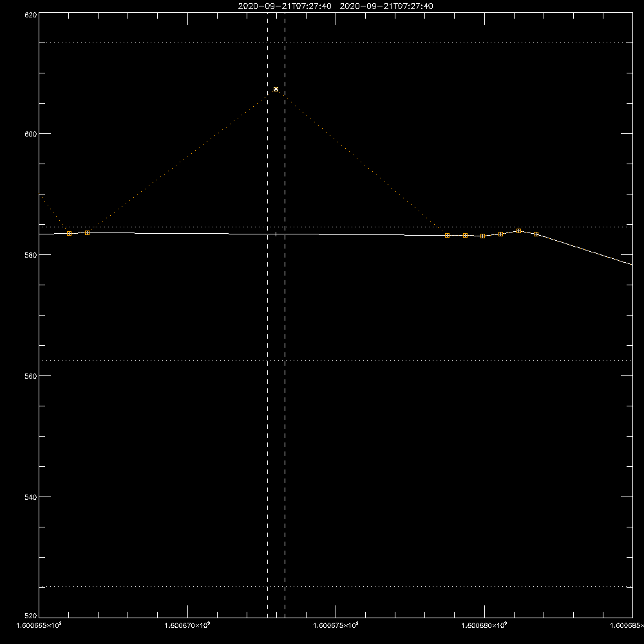Click the x-axis label 1.600670×10⁹

click(187, 625)
